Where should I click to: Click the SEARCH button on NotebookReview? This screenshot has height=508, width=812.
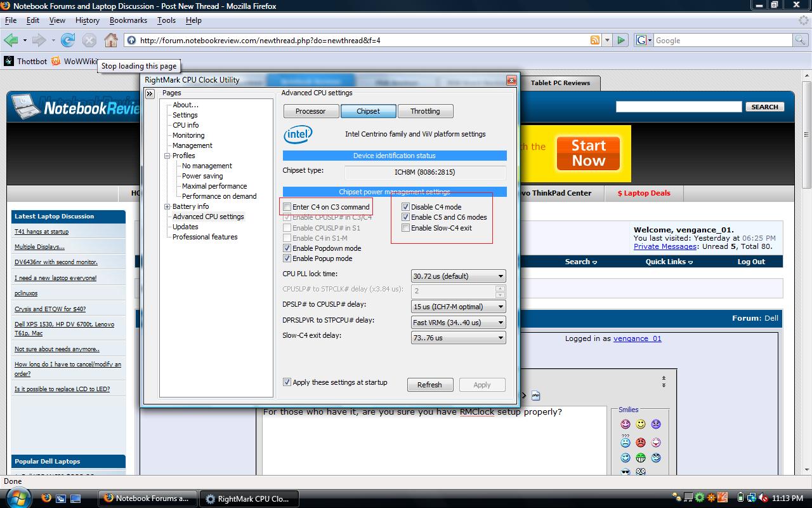tap(764, 107)
